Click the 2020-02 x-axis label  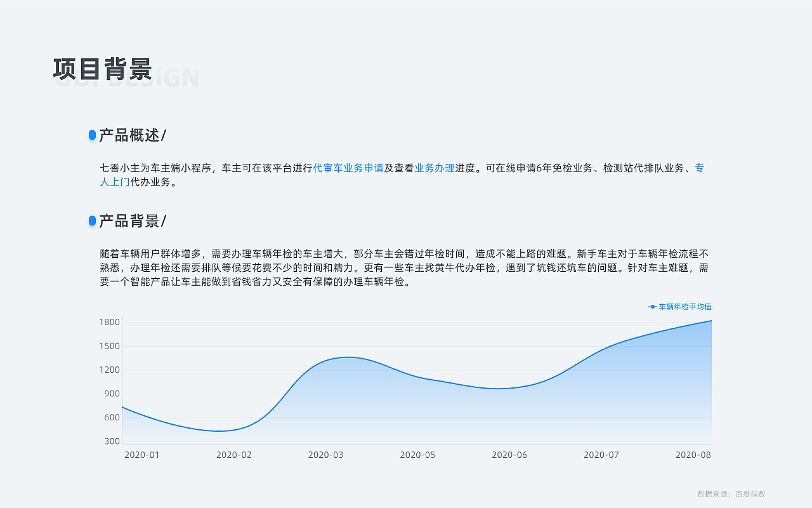(x=234, y=455)
